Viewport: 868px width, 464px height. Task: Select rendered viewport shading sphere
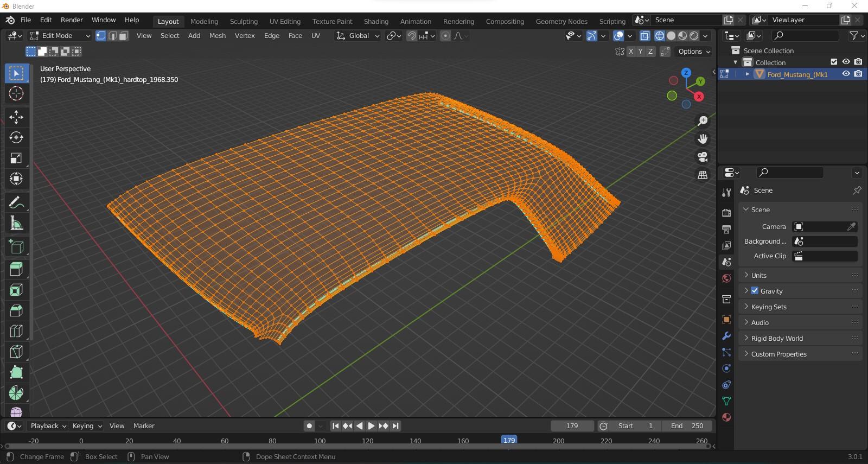click(x=694, y=36)
